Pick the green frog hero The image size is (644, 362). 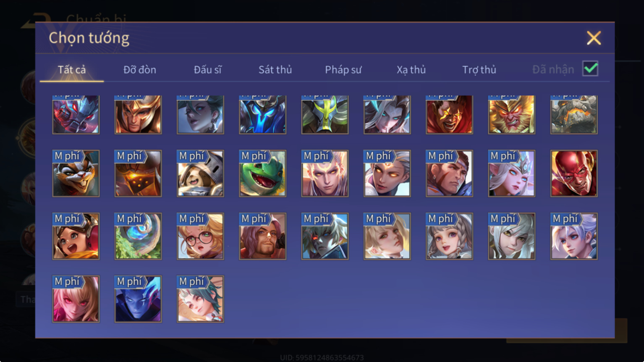pos(263,173)
